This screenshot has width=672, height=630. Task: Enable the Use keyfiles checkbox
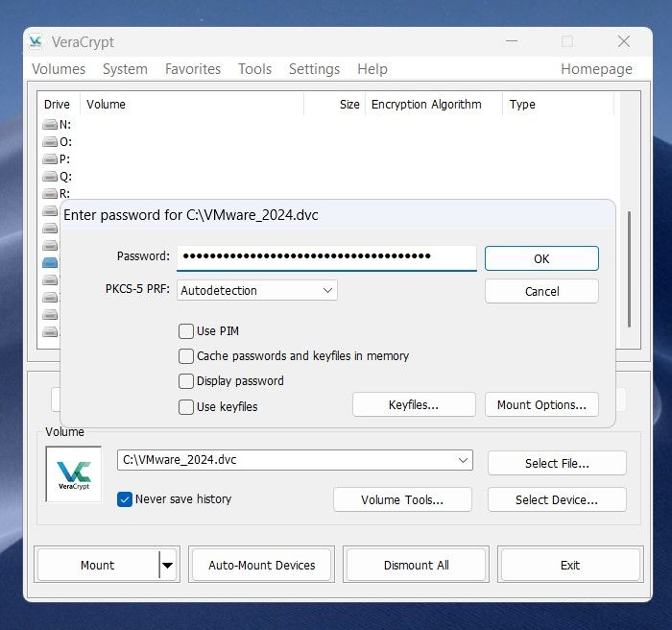pos(186,406)
